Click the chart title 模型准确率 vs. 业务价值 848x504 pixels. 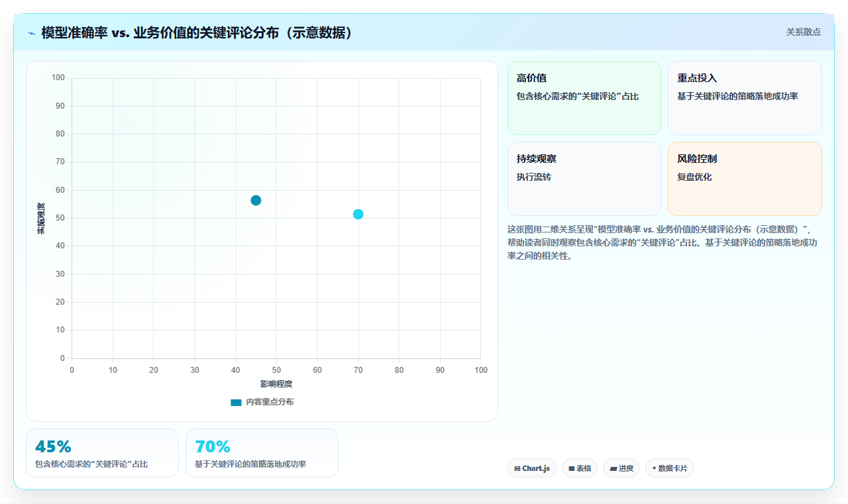pos(197,32)
